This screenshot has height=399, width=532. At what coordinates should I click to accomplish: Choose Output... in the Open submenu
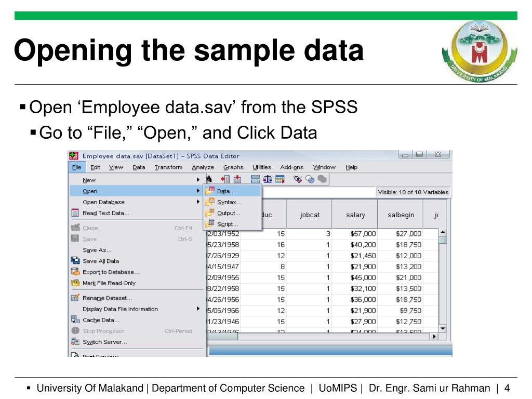point(233,213)
